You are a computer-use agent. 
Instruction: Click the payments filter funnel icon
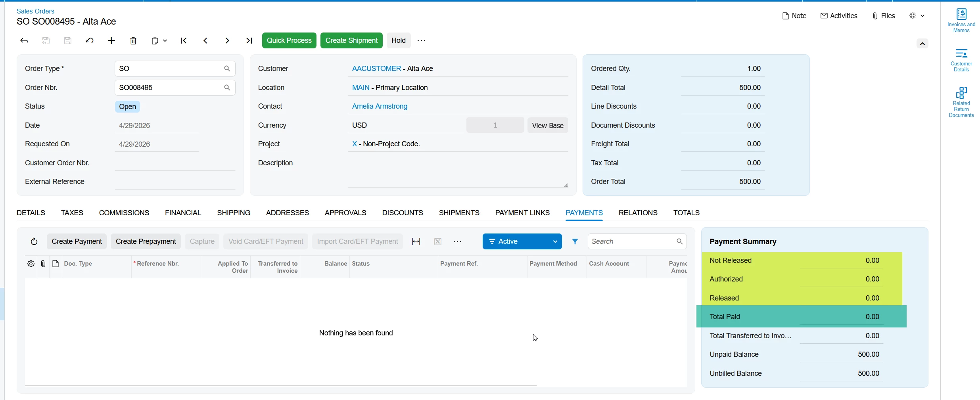(575, 241)
